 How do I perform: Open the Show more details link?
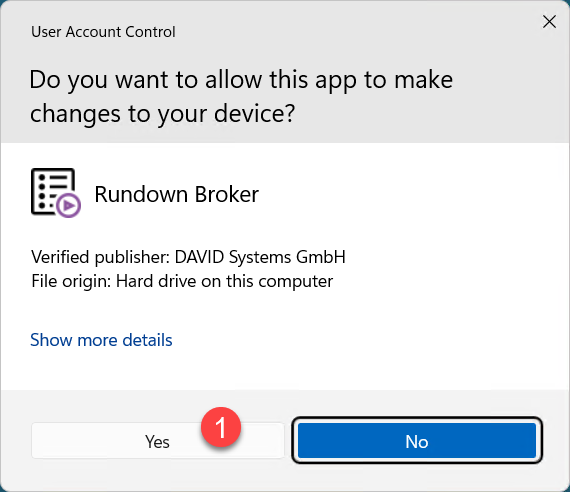point(101,340)
